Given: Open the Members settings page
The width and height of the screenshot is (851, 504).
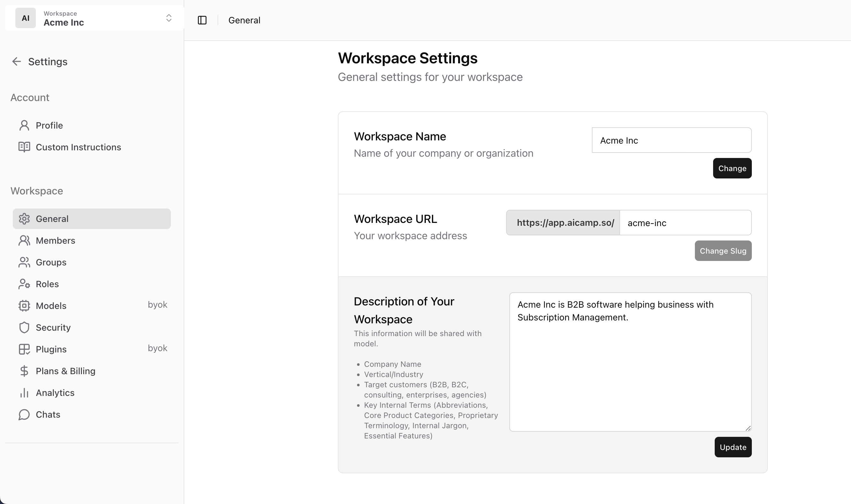Looking at the screenshot, I should pos(55,240).
